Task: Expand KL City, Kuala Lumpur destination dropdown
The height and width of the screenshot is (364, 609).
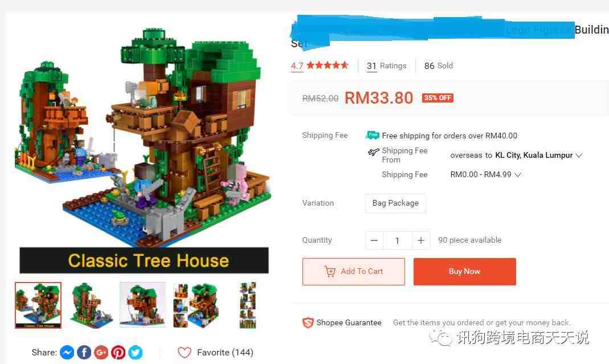Action: pyautogui.click(x=539, y=155)
